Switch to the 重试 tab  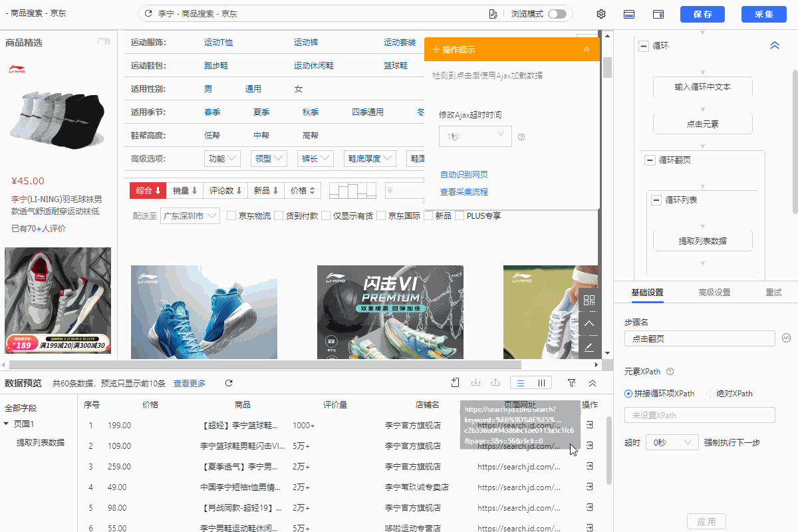pyautogui.click(x=773, y=293)
